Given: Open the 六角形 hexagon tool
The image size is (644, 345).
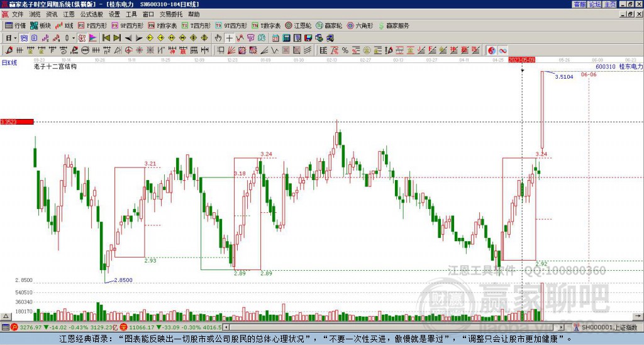Looking at the screenshot, I should point(360,25).
